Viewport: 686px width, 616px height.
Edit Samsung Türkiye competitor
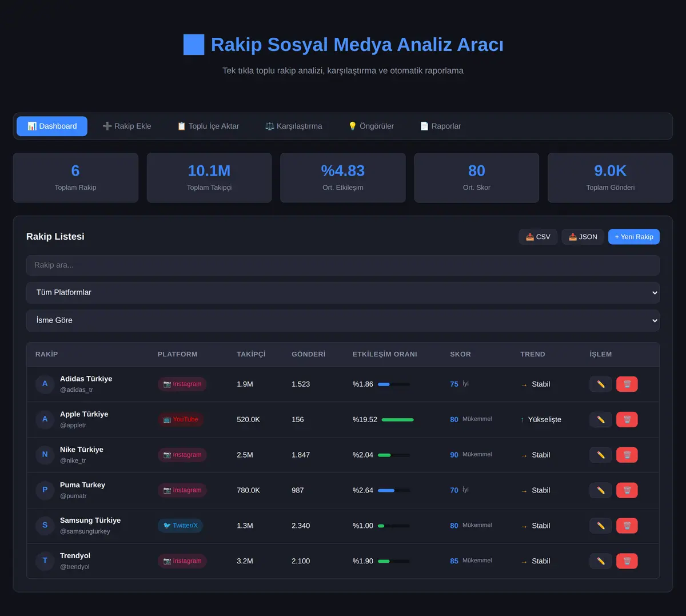(x=601, y=526)
